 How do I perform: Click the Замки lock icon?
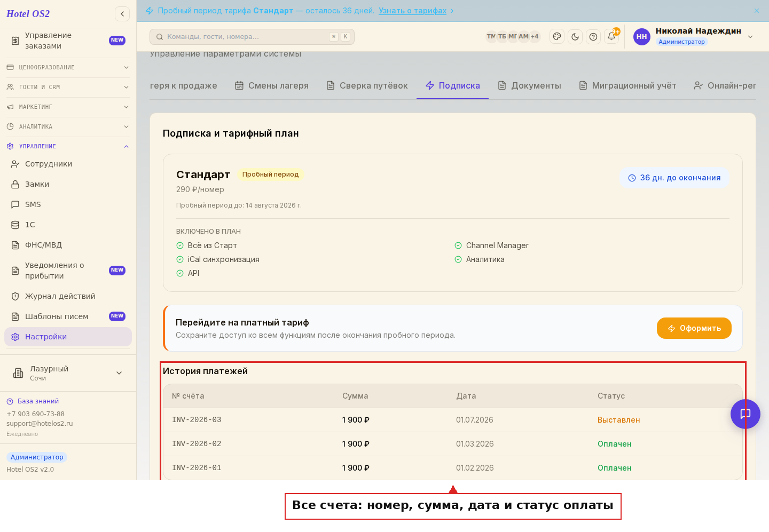tap(15, 184)
